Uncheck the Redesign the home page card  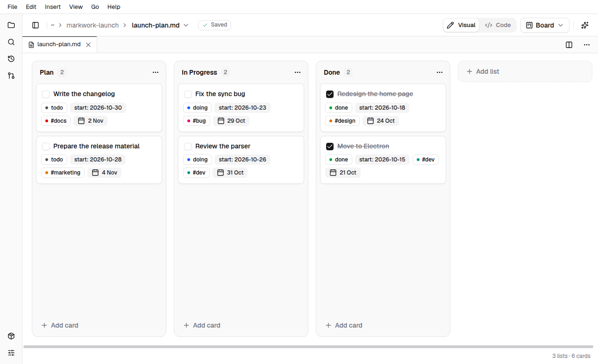pos(330,94)
